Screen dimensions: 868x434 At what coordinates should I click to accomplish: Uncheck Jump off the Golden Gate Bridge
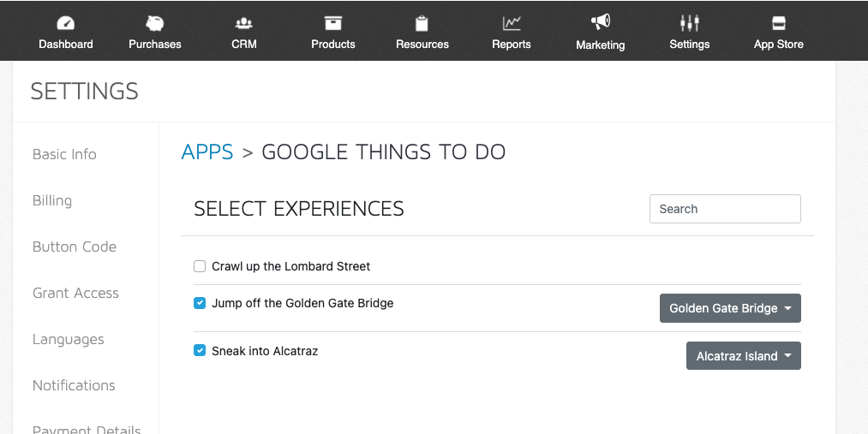pos(200,303)
